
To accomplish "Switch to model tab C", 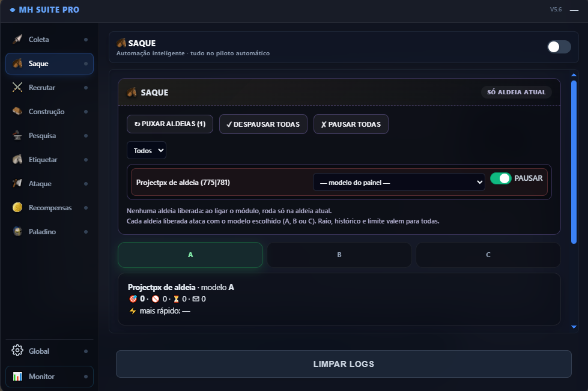I will coord(488,255).
